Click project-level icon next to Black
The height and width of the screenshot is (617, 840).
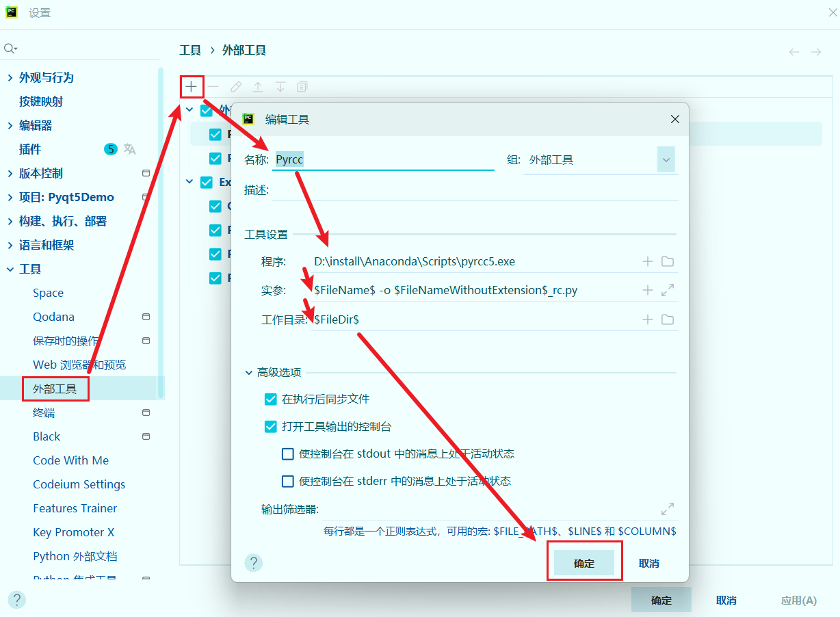click(x=146, y=436)
